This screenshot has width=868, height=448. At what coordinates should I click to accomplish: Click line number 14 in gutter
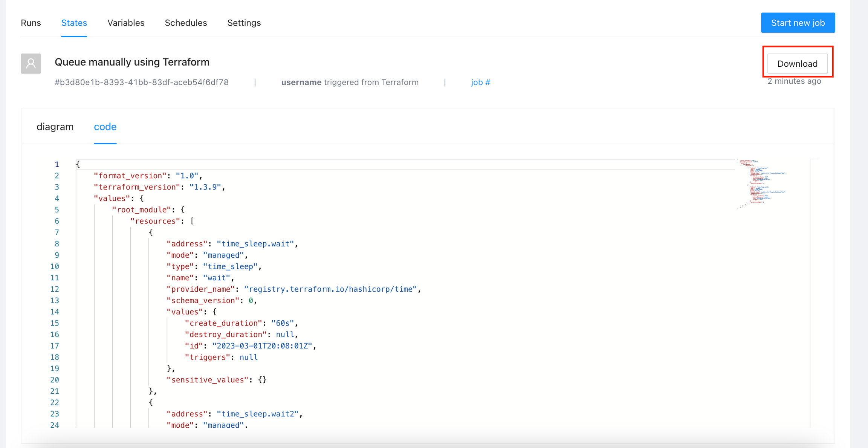55,312
